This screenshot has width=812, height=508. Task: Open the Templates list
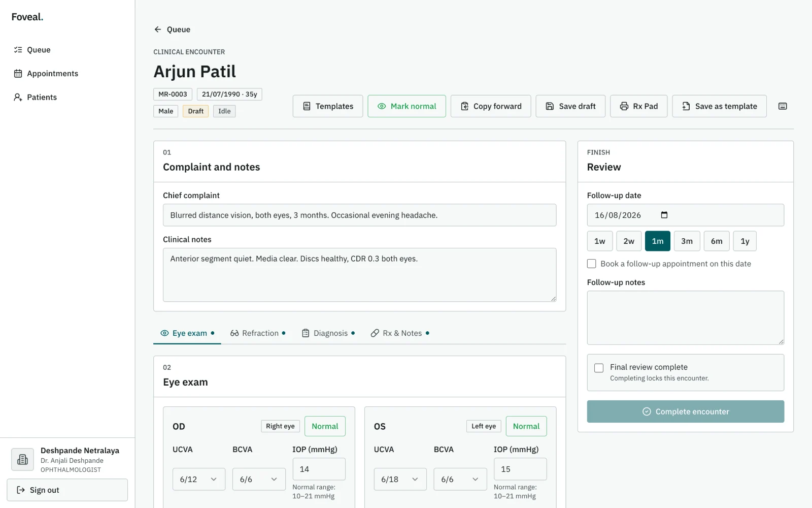point(328,106)
